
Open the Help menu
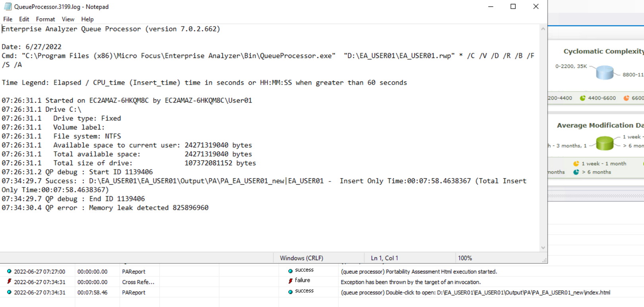click(x=87, y=19)
